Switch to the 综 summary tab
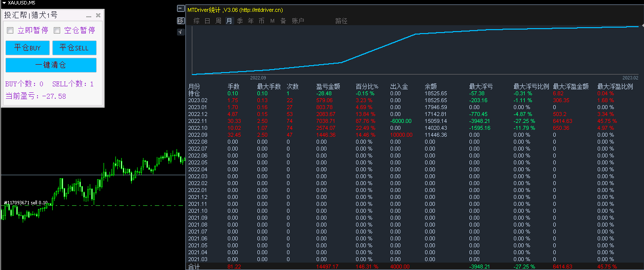This screenshot has height=270, width=644. click(197, 21)
